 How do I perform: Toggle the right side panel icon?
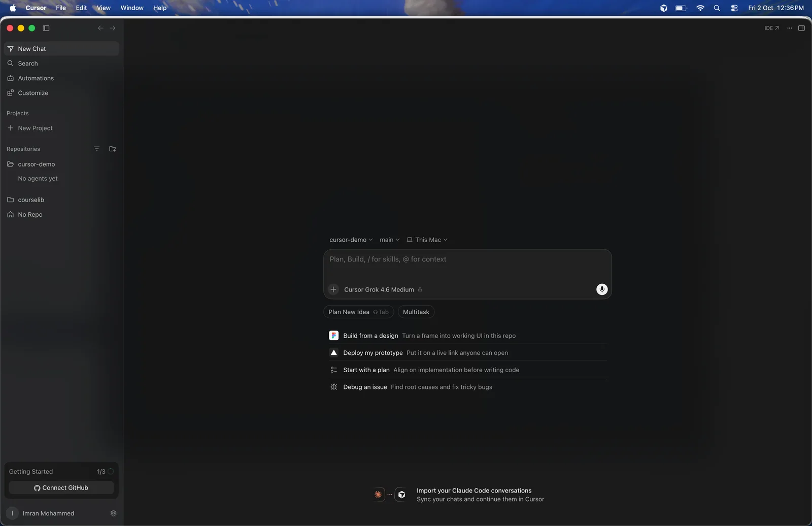[x=802, y=28]
